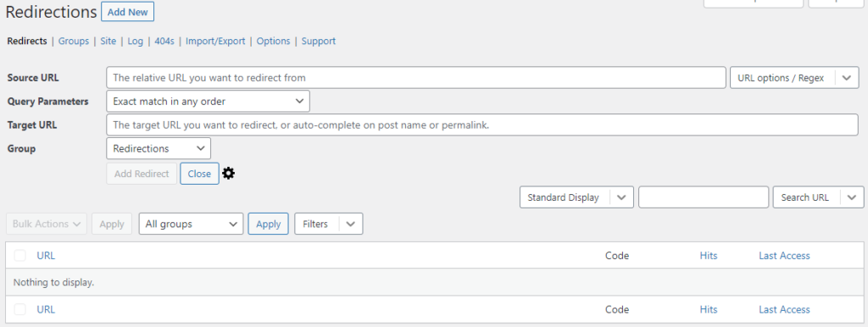Focus the Target URL input field

click(482, 125)
